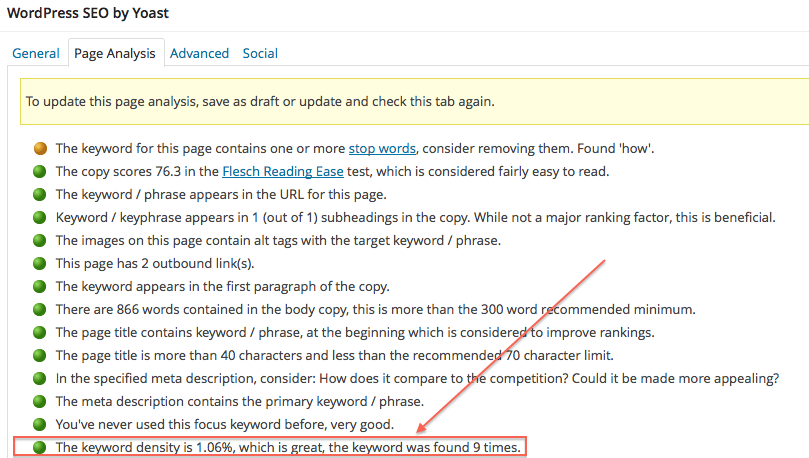
Task: Open the General tab
Action: [x=36, y=53]
